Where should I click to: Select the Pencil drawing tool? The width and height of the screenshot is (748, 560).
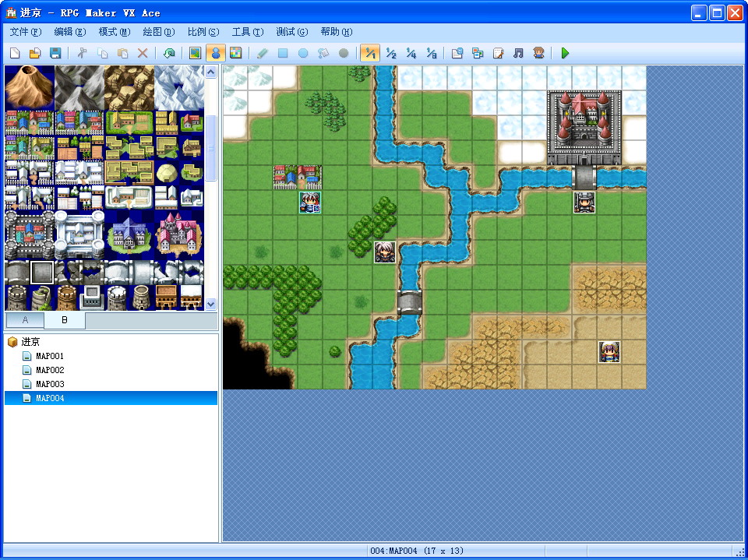(x=262, y=53)
